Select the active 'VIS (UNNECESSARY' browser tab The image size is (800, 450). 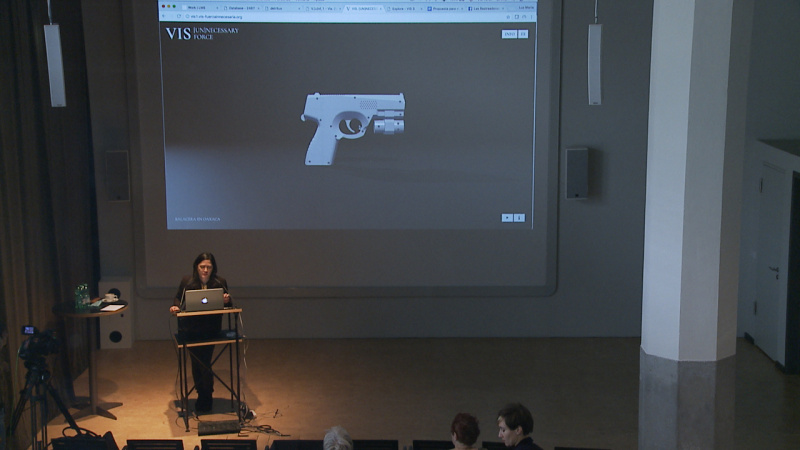click(x=364, y=9)
